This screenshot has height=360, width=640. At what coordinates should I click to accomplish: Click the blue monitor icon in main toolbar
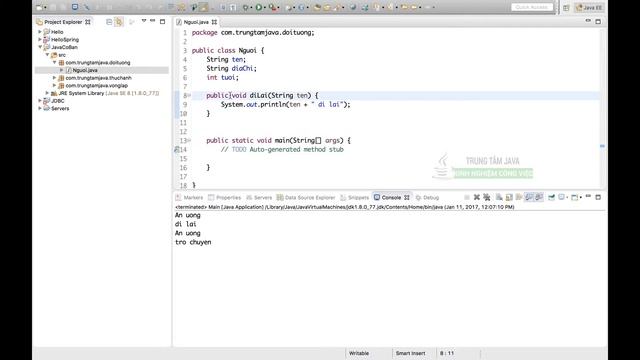pyautogui.click(x=75, y=7)
